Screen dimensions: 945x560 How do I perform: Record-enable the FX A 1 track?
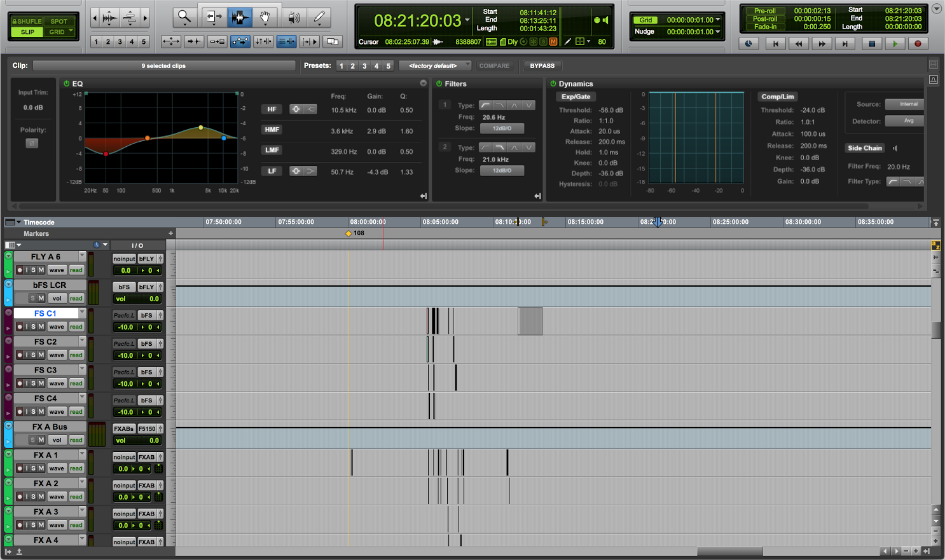pyautogui.click(x=20, y=468)
